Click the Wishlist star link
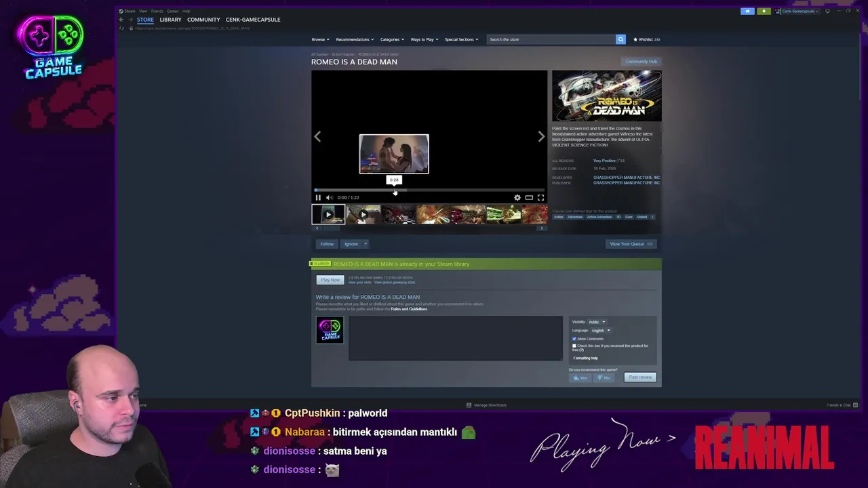The width and height of the screenshot is (868, 488). 646,39
